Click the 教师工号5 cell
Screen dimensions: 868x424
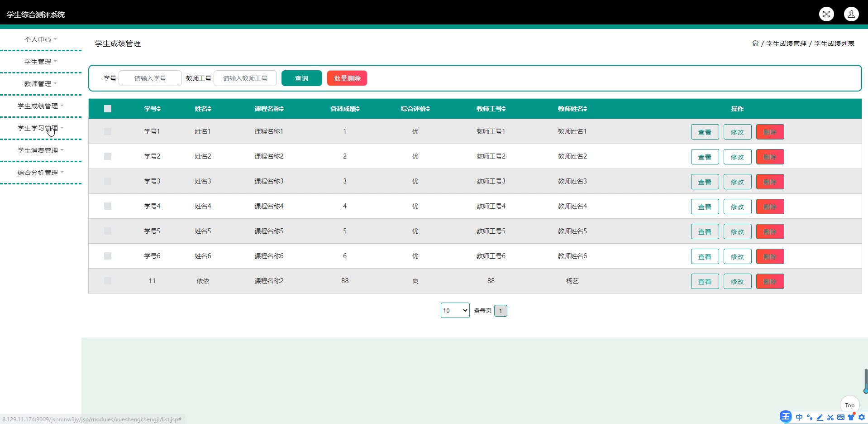491,231
